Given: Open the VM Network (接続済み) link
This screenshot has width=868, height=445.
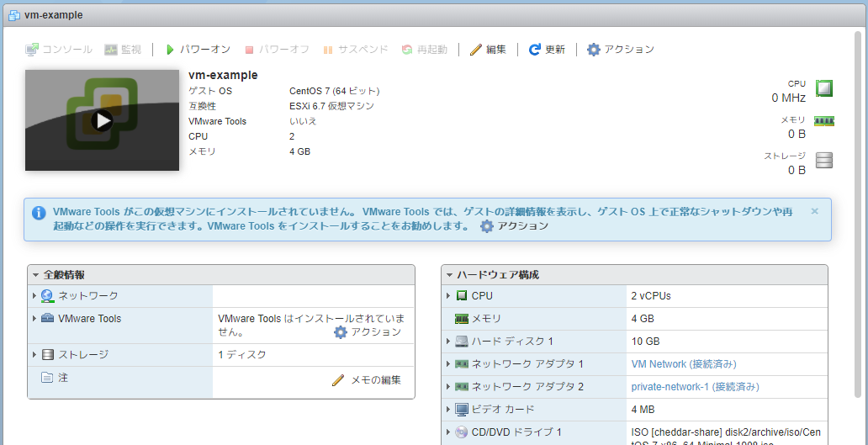Looking at the screenshot, I should (x=684, y=363).
